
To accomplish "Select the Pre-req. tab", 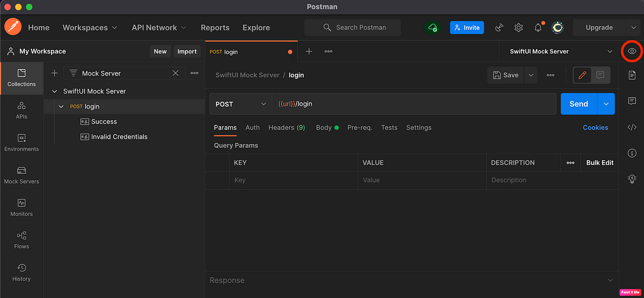I will click(360, 128).
